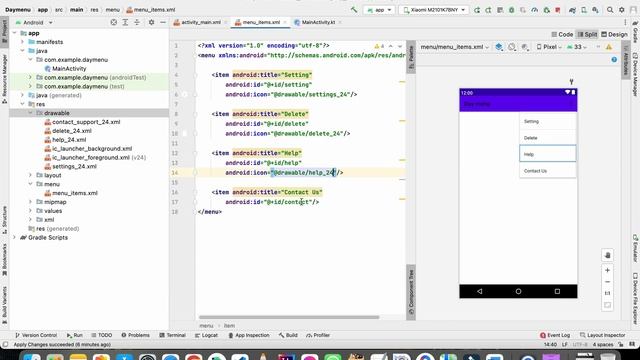
Task: Select contact_support_24.xml in drawable
Action: tap(82, 122)
